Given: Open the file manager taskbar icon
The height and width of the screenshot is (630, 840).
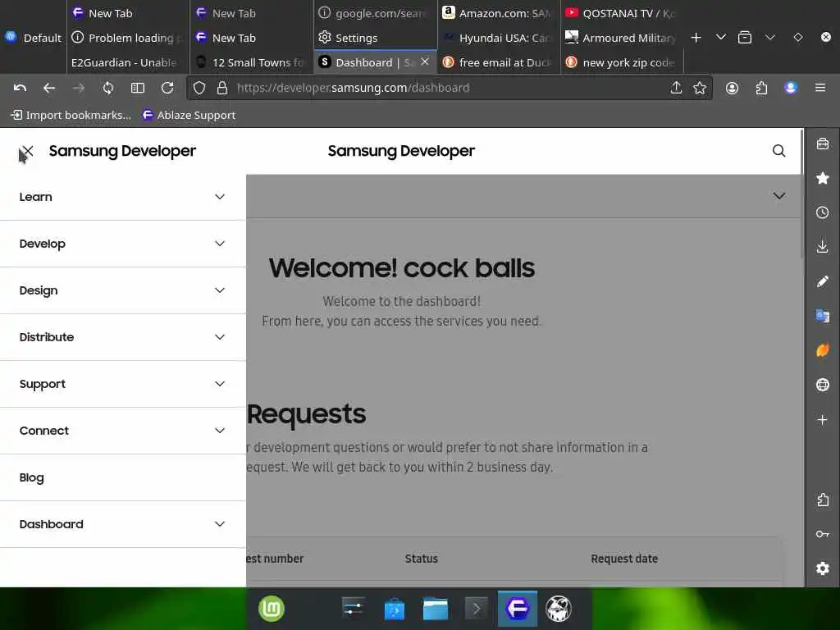Looking at the screenshot, I should [x=436, y=609].
